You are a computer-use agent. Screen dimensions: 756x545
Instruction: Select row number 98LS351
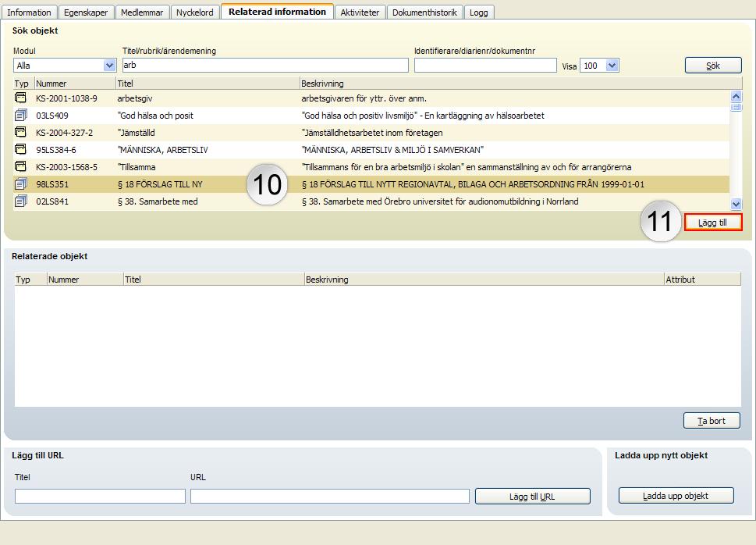coord(52,184)
